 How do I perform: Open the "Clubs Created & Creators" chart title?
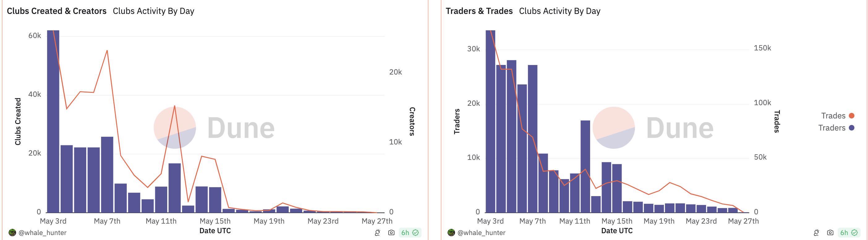(x=57, y=11)
